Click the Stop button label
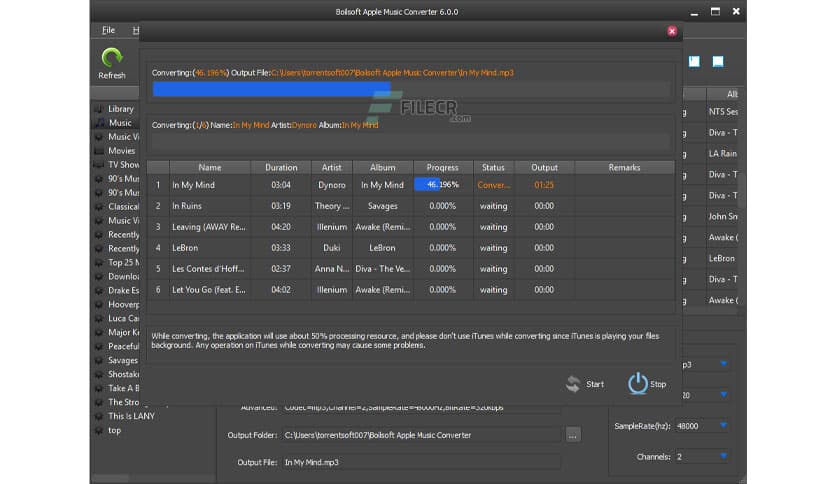The height and width of the screenshot is (484, 836). [x=658, y=384]
